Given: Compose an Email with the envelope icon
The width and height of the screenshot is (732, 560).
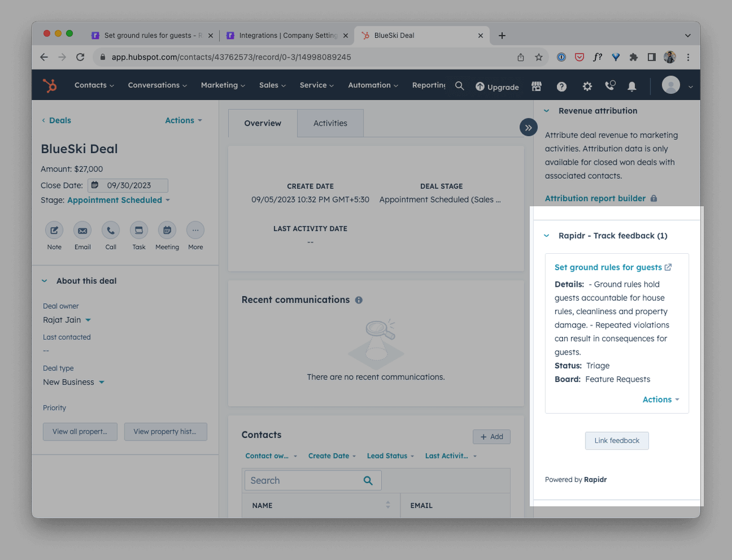Looking at the screenshot, I should coord(82,230).
